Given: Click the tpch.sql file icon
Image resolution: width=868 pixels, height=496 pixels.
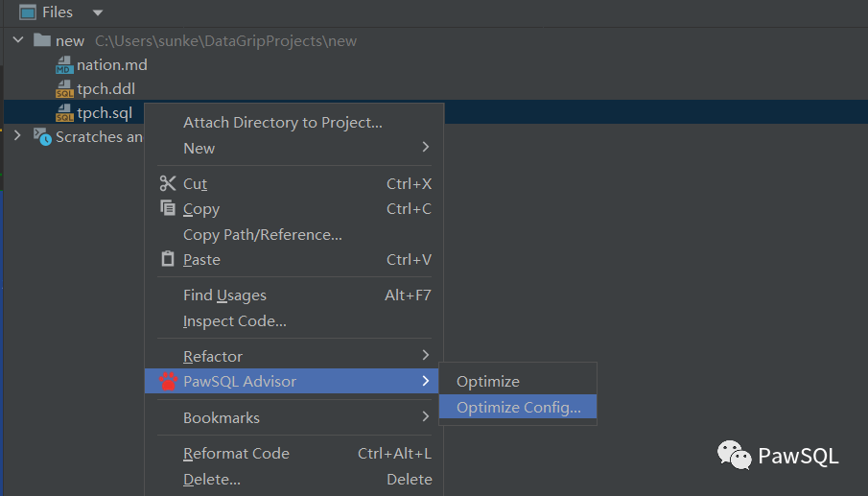Looking at the screenshot, I should tap(64, 113).
